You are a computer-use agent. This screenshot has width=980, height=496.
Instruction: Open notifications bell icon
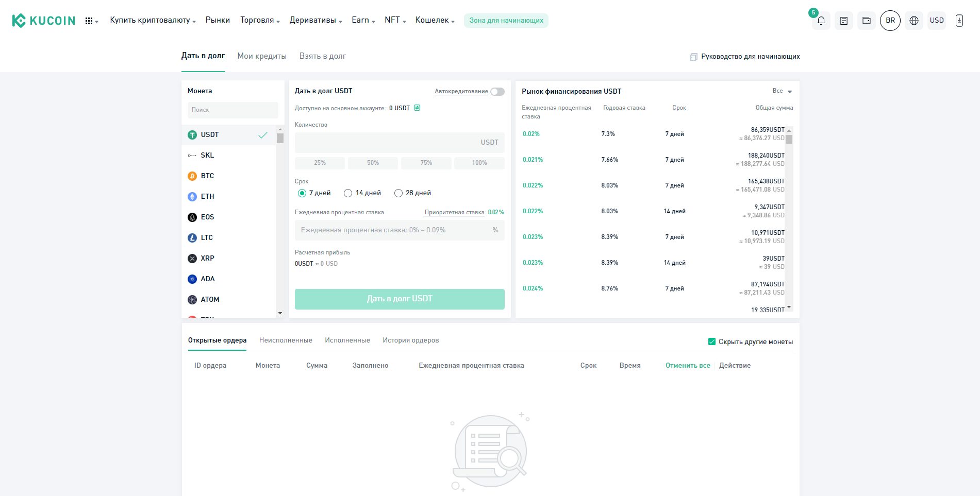(821, 21)
